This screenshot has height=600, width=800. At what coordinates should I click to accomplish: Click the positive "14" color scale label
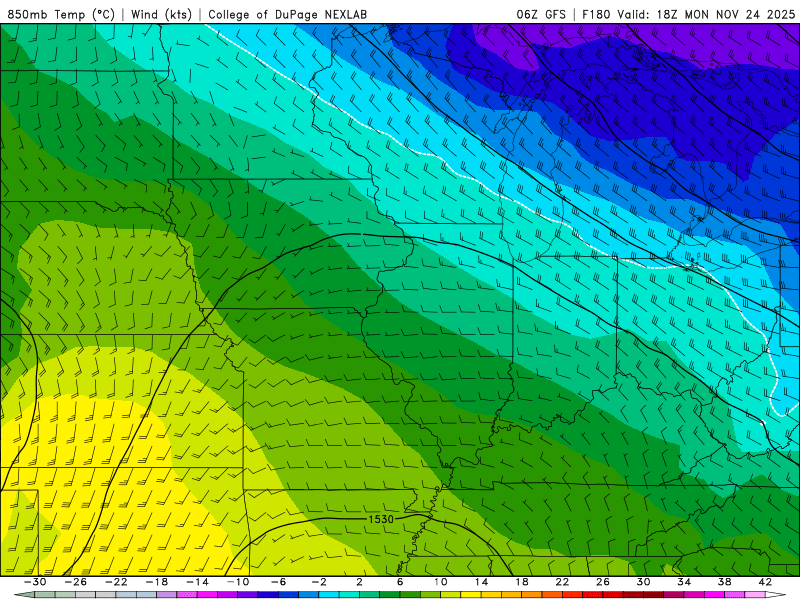point(481,582)
